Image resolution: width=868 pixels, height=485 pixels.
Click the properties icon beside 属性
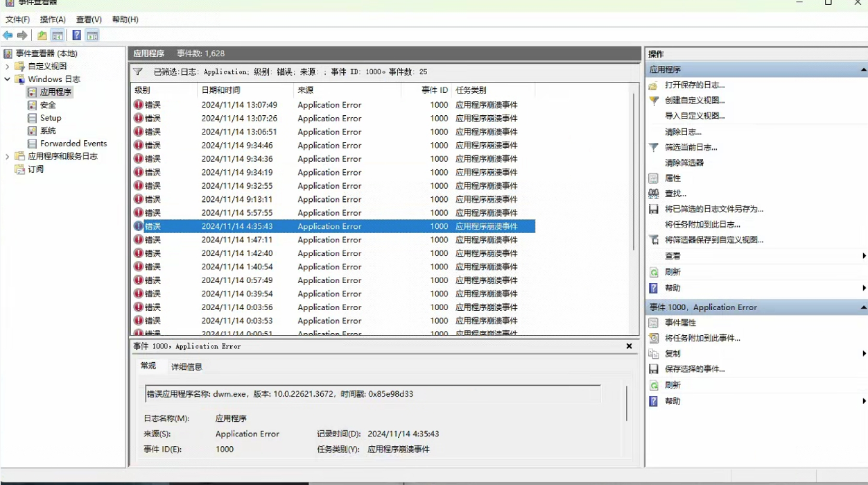pyautogui.click(x=653, y=178)
